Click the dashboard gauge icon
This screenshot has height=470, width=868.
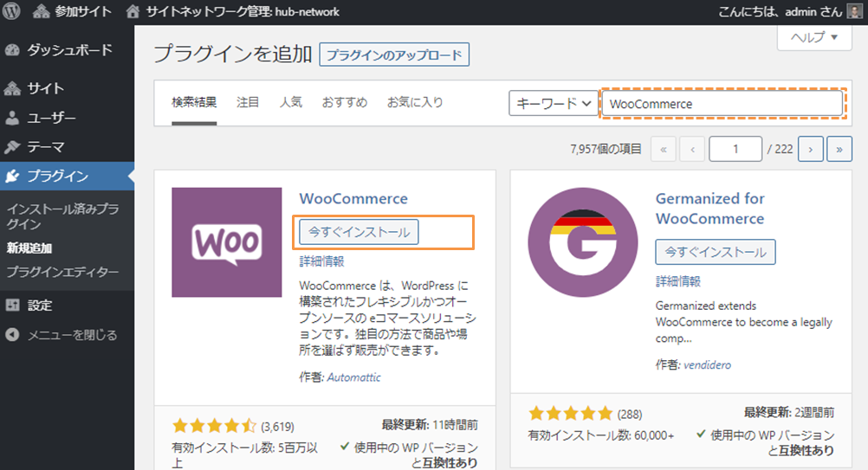(12, 50)
